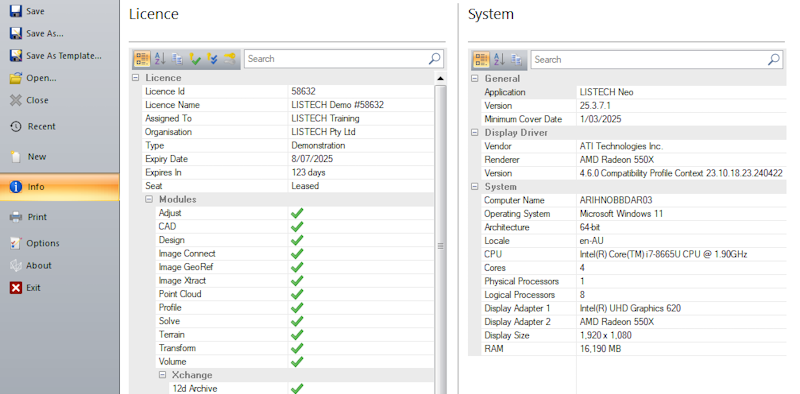Click the Options checklist icon
This screenshot has height=394, width=800.
coord(16,243)
